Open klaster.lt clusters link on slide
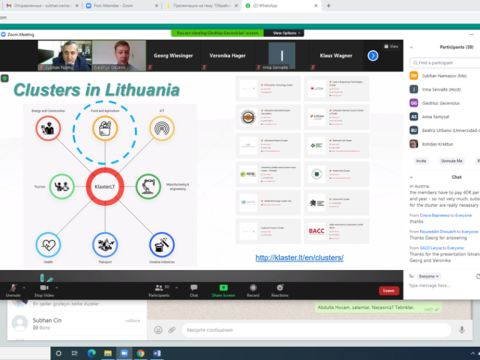This screenshot has width=480, height=360. coord(299,257)
